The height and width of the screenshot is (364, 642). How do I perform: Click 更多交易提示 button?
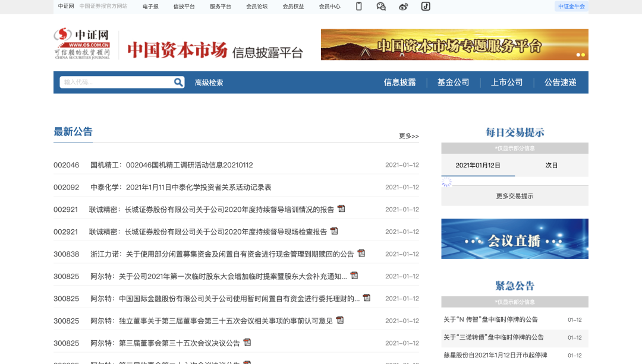pos(515,196)
